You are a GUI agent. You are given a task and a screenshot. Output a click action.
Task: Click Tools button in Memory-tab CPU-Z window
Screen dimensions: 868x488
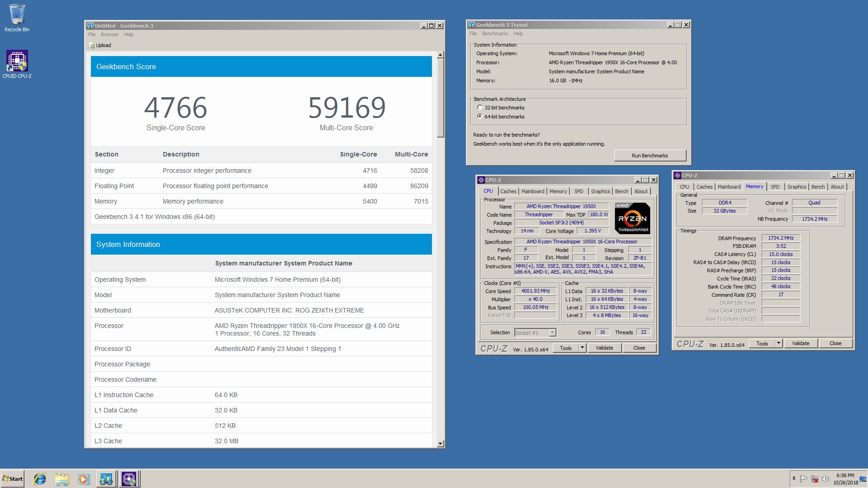(x=762, y=343)
